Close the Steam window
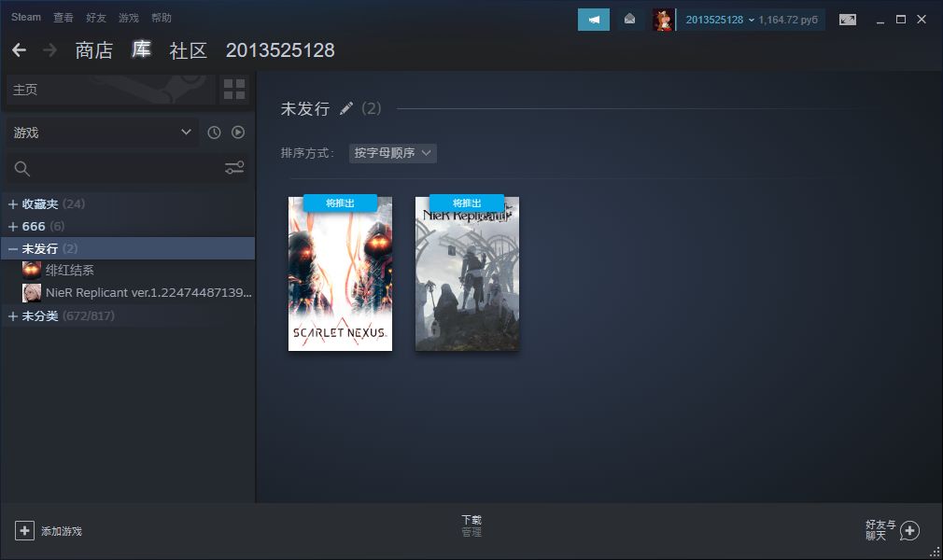 pos(922,20)
